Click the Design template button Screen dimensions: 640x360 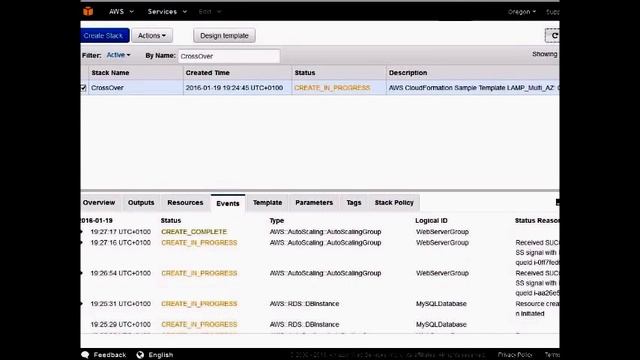pyautogui.click(x=224, y=36)
